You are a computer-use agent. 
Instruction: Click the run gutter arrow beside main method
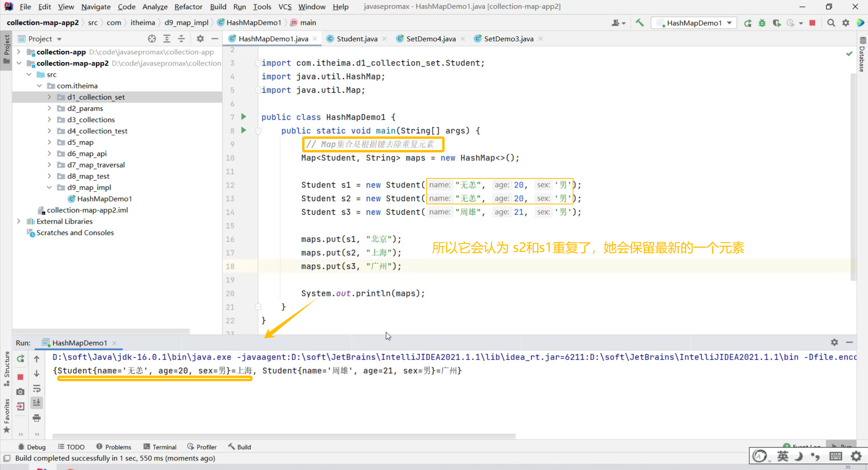tap(243, 130)
